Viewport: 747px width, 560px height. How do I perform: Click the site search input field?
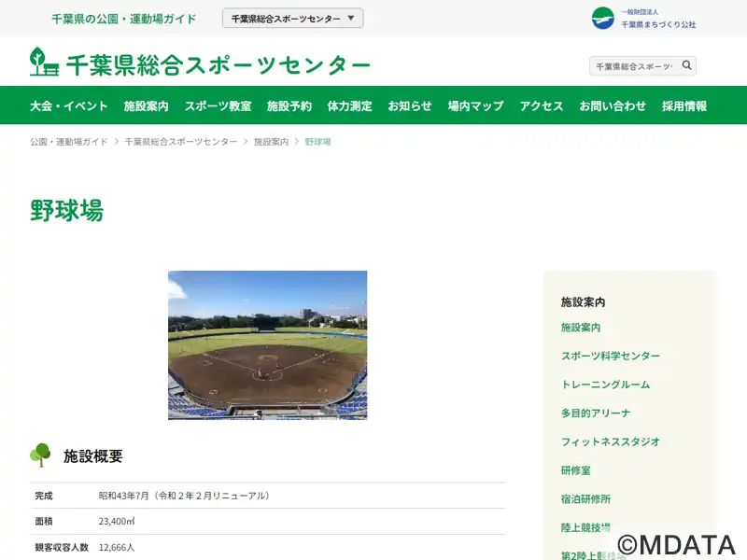click(x=635, y=65)
